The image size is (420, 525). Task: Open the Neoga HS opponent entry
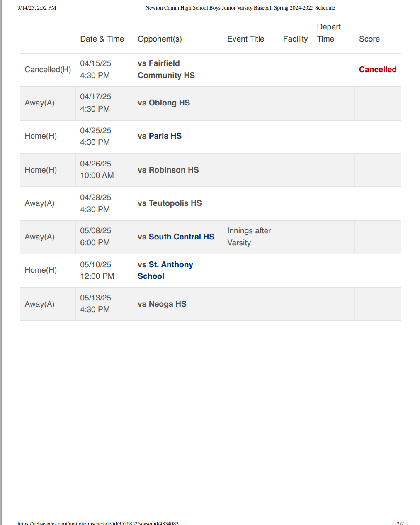162,304
